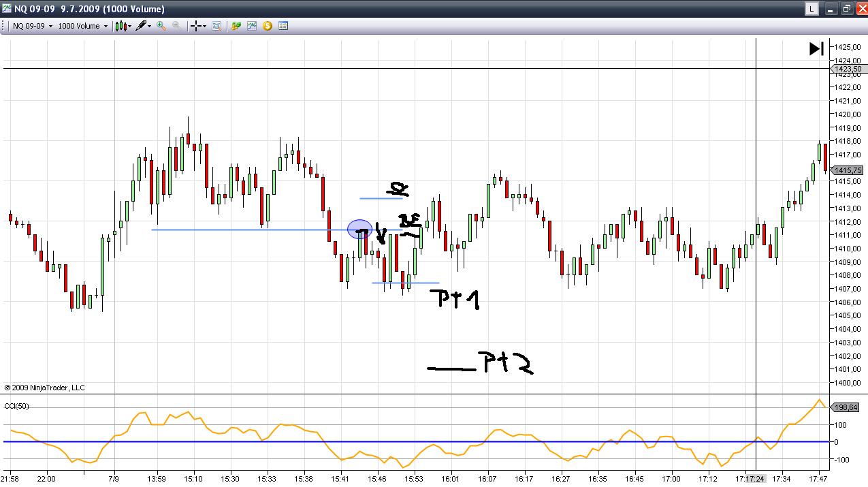Screen dimensions: 868x487
Task: Select the blue circle drawing object
Action: [359, 230]
